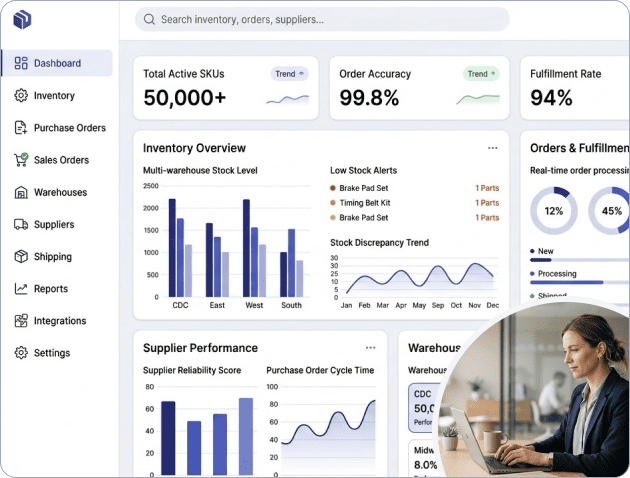Click the South bar group in stock chart

coord(291,263)
